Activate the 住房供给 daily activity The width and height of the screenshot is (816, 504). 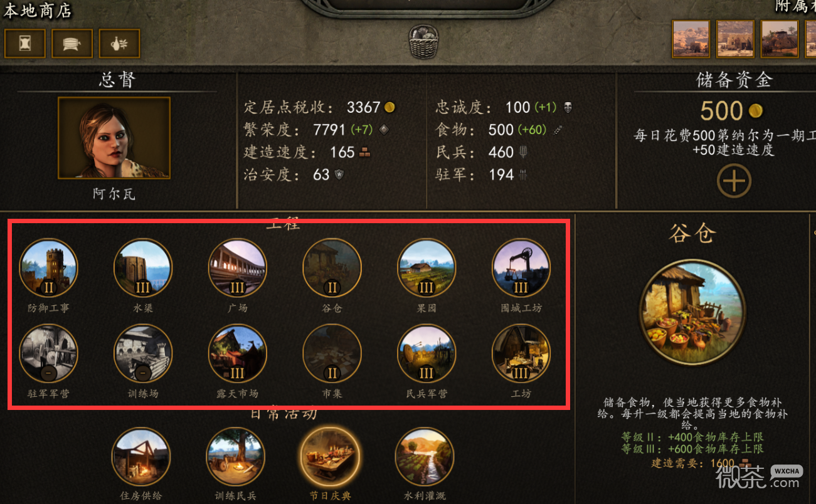tap(141, 457)
